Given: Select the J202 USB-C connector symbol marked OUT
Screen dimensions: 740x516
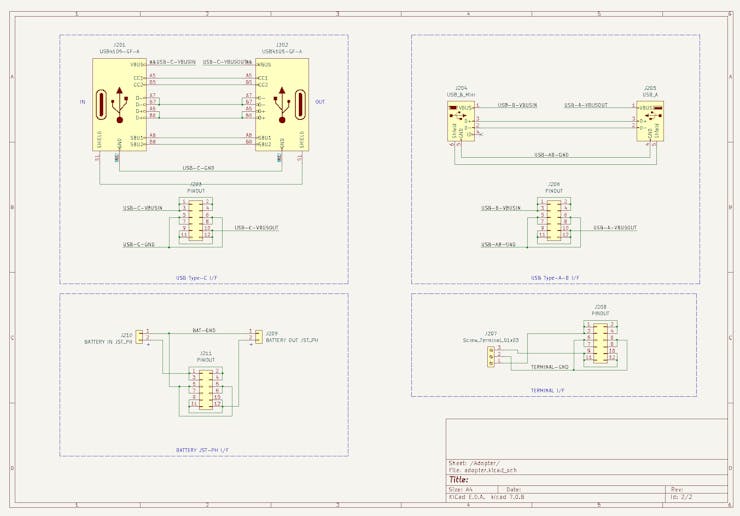Looking at the screenshot, I should 282,105.
